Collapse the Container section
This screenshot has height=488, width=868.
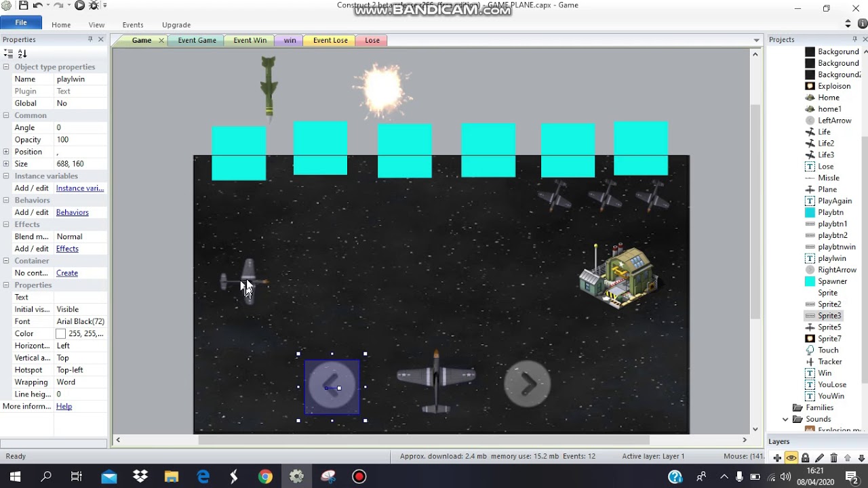[x=6, y=261]
